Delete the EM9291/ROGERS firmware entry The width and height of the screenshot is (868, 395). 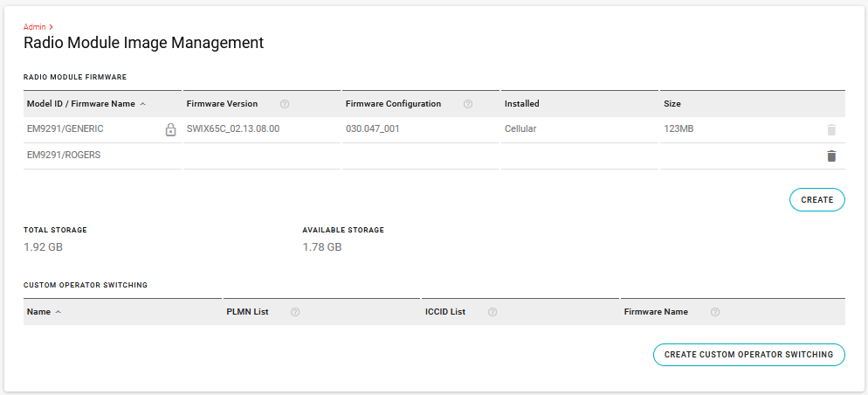click(x=830, y=156)
